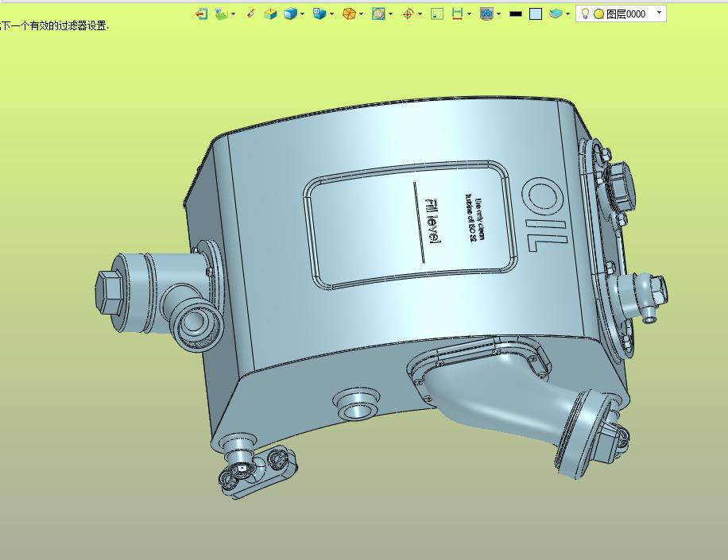
Task: Open the layer stack icon dropdown arrow
Action: (x=567, y=14)
